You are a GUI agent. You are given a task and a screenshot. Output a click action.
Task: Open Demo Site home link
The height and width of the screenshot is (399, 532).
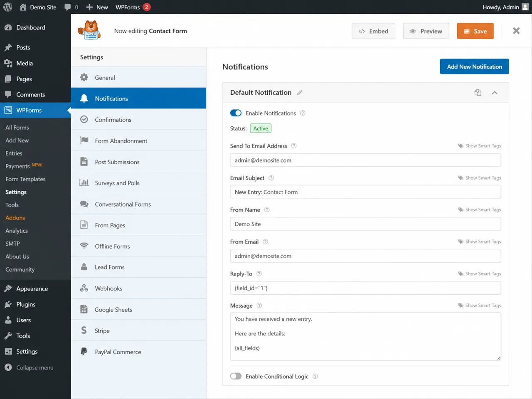coord(38,7)
